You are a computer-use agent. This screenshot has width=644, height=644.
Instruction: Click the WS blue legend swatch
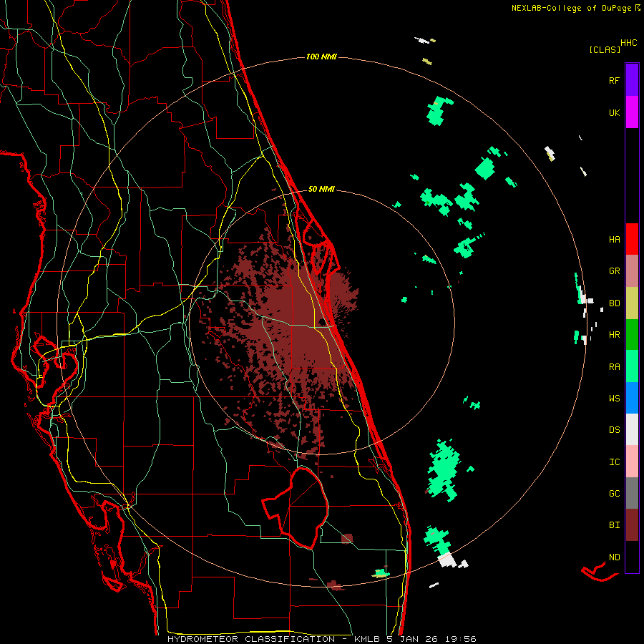coord(632,398)
